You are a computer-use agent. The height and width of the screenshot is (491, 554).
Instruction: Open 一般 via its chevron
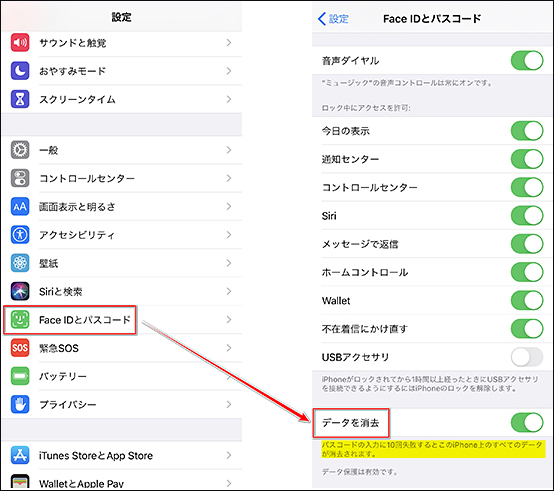point(229,150)
